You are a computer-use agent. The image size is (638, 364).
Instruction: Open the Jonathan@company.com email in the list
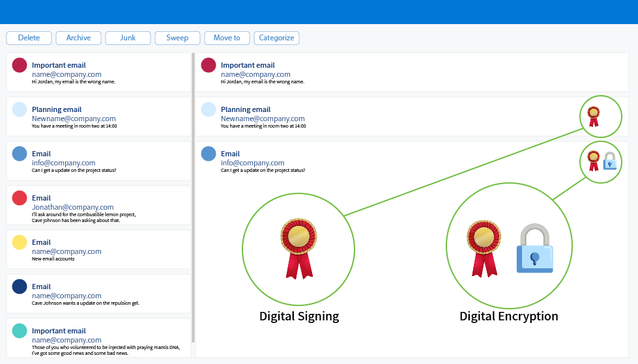[98, 205]
